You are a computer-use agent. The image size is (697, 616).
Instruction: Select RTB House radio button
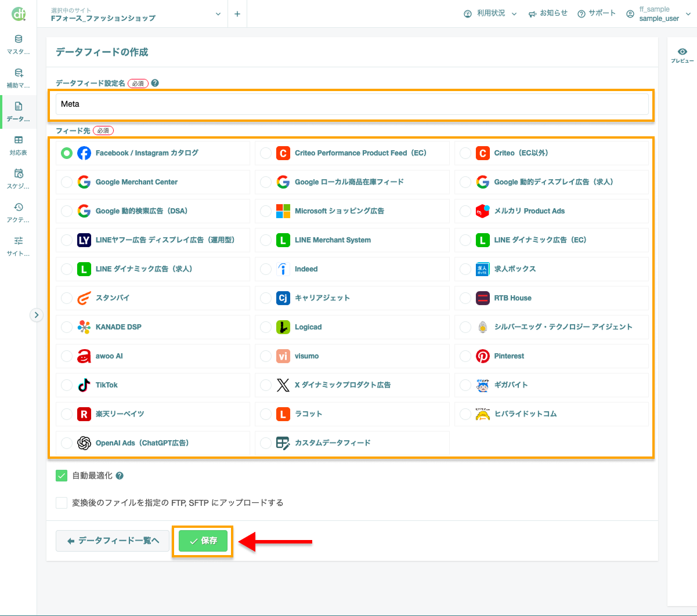coord(465,298)
